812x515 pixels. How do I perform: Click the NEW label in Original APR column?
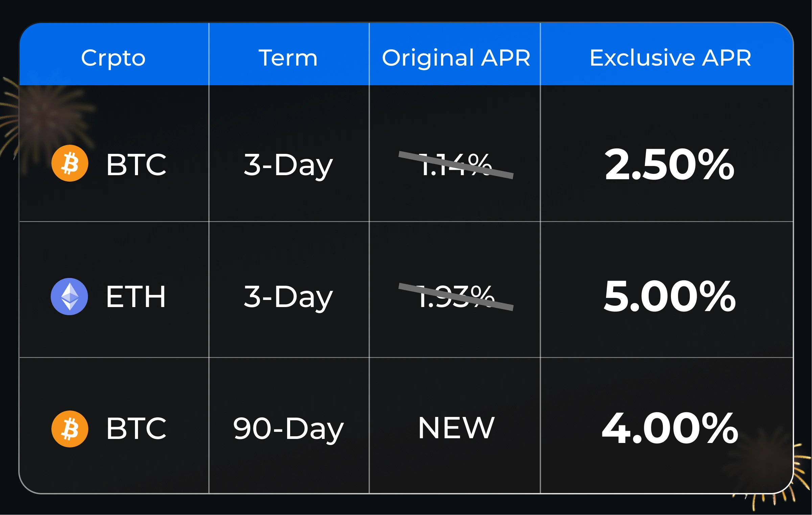(456, 428)
